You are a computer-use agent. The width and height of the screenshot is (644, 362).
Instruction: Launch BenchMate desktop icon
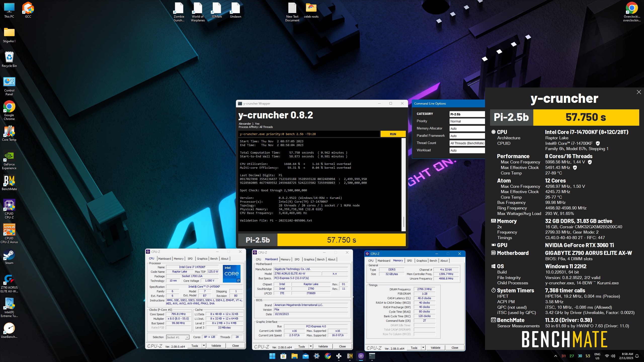pos(9,183)
